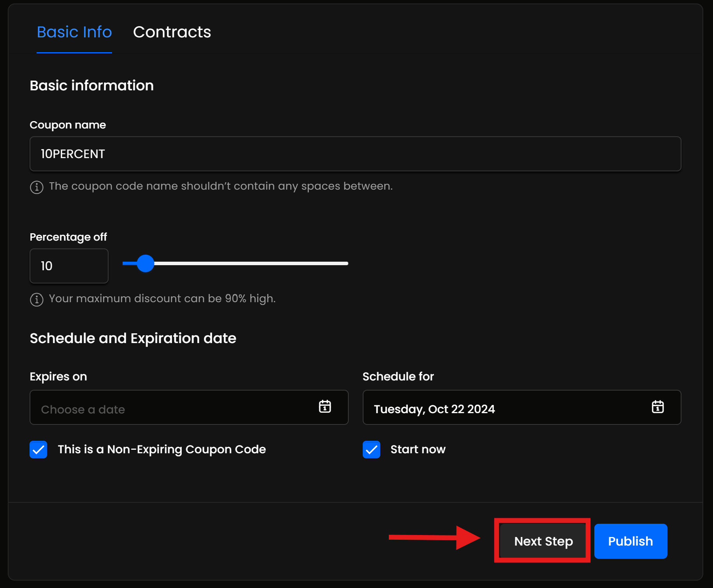Click the blue percentage slider handle

coord(146,264)
